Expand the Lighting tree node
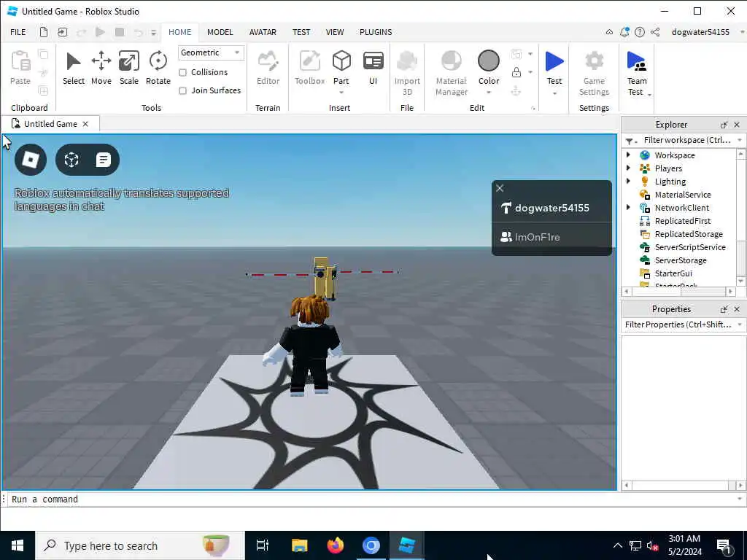747x560 pixels. (628, 181)
